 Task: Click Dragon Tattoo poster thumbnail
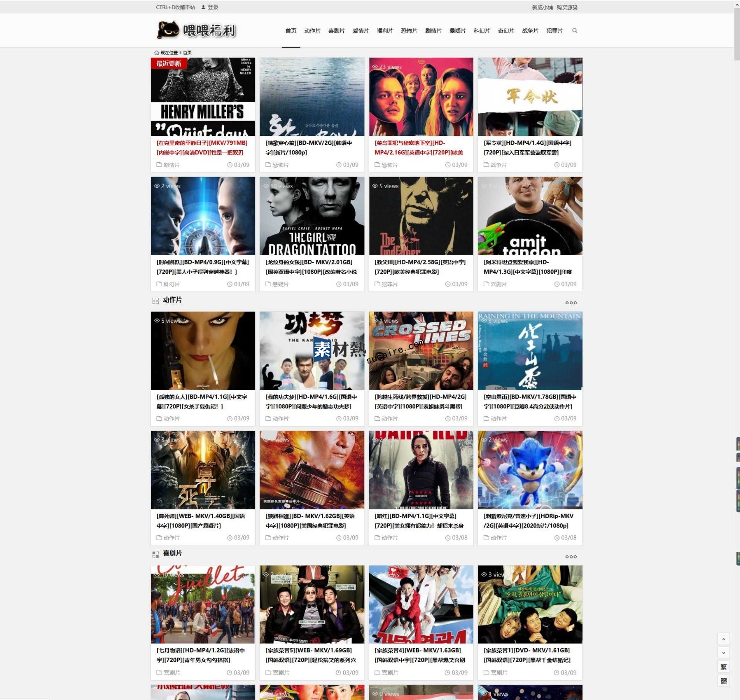[312, 216]
